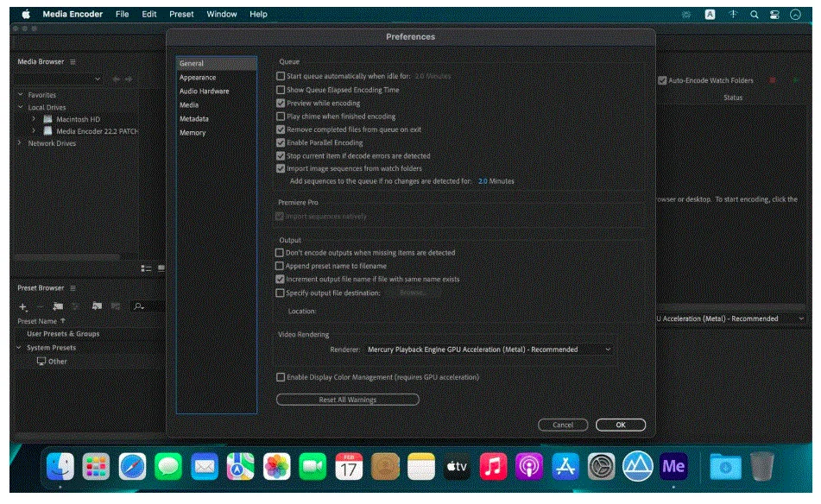Launch Music app from dock
The image size is (821, 504).
pyautogui.click(x=493, y=467)
